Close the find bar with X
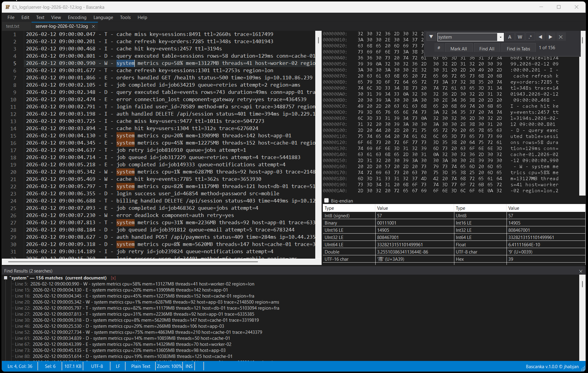The height and width of the screenshot is (373, 588). [561, 37]
